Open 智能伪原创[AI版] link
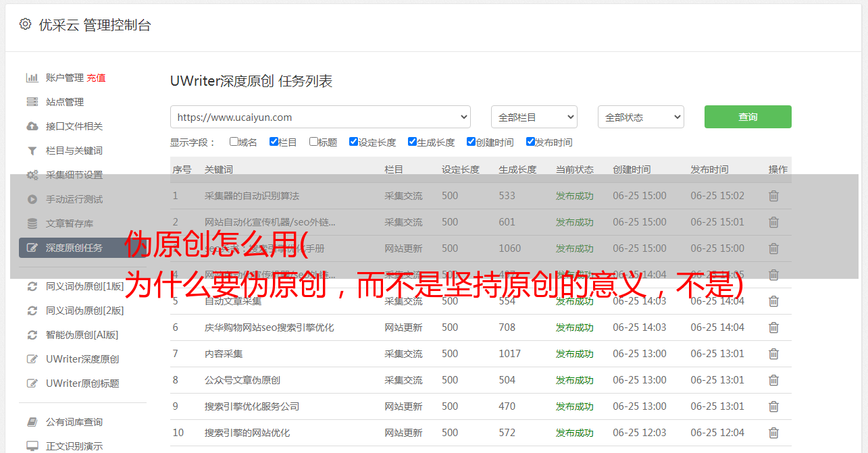This screenshot has width=868, height=453. pos(82,335)
